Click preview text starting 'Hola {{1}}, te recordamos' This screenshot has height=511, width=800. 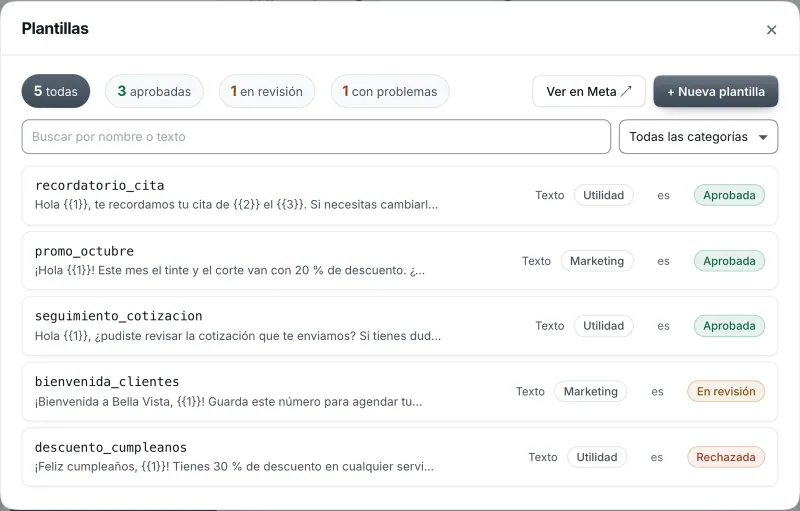(x=236, y=205)
